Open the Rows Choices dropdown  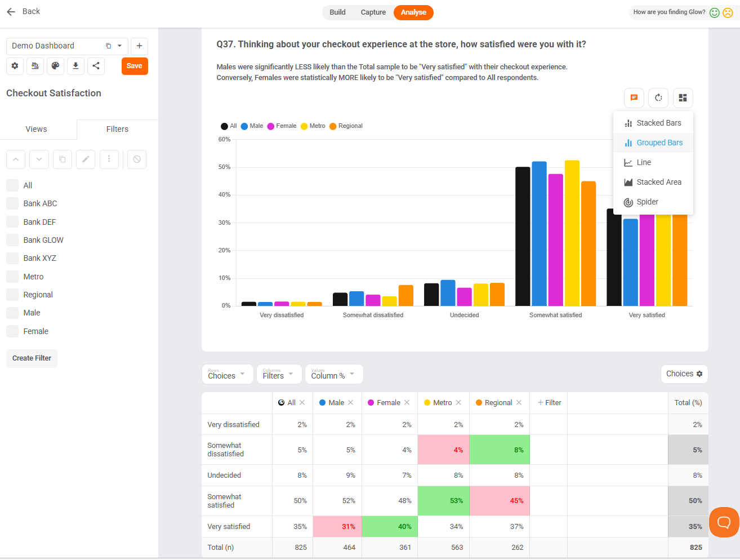click(228, 374)
